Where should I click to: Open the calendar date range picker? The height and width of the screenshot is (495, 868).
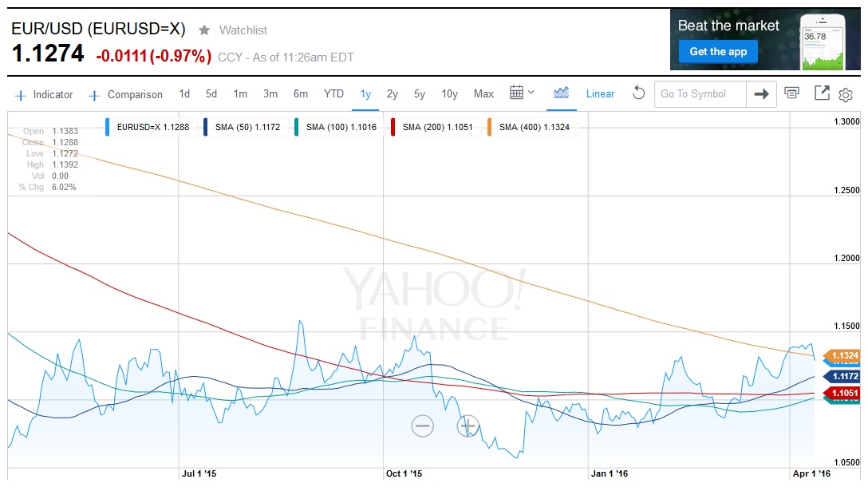[522, 93]
